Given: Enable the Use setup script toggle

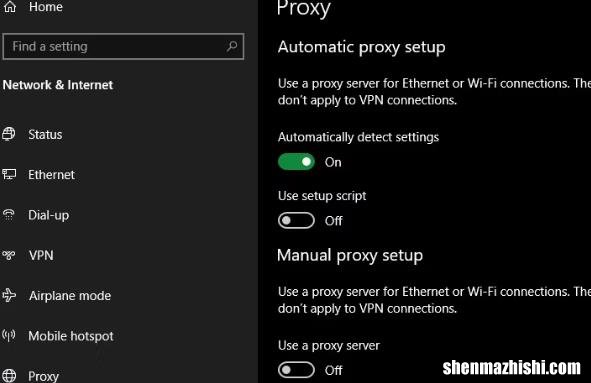Looking at the screenshot, I should pyautogui.click(x=296, y=221).
